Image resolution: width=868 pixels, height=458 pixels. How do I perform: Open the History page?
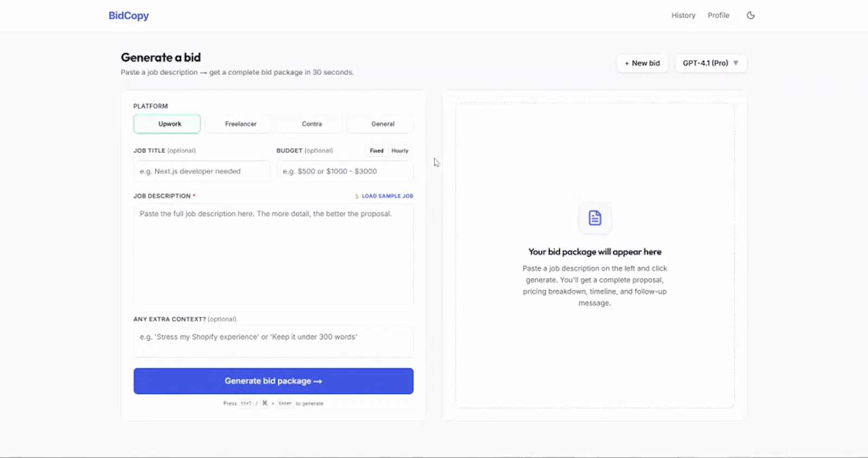pyautogui.click(x=683, y=15)
